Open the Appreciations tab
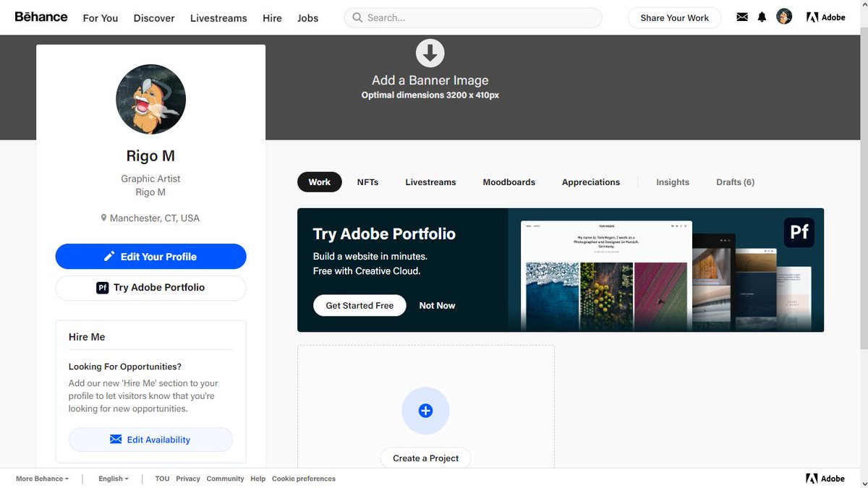This screenshot has width=868, height=488. (591, 182)
